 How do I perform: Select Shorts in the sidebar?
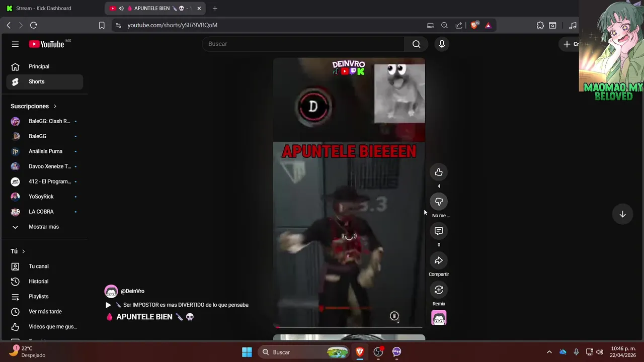click(x=45, y=81)
